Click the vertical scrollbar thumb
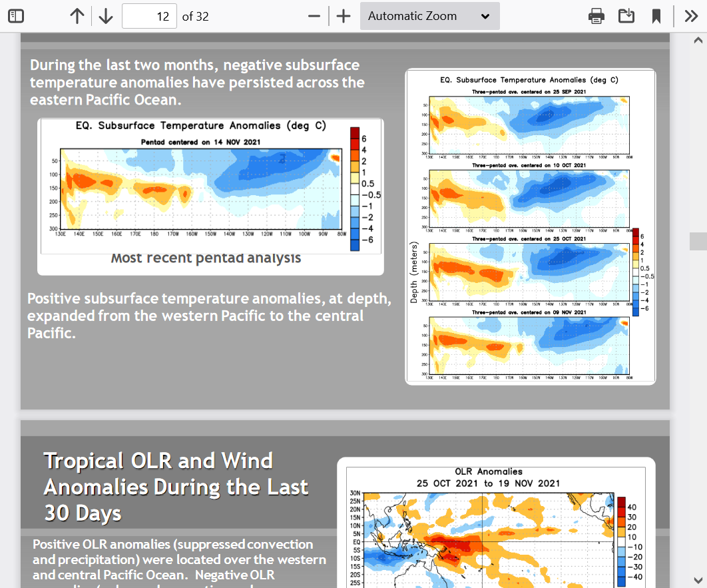This screenshot has width=707, height=588. [698, 241]
